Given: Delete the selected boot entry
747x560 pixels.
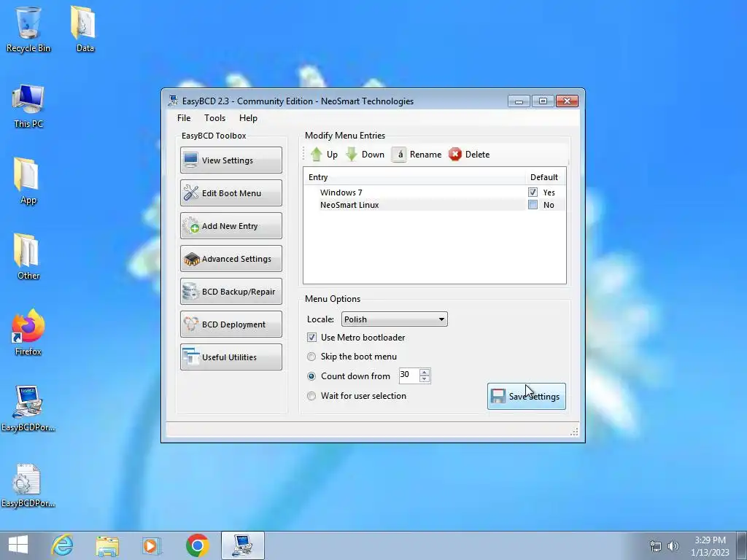Looking at the screenshot, I should [469, 155].
